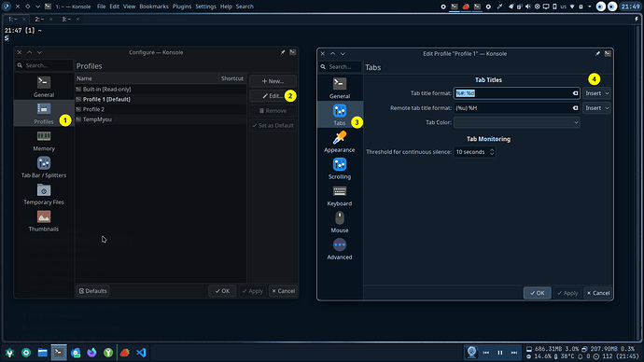This screenshot has width=644, height=362.
Task: Create a New profile
Action: coord(273,81)
